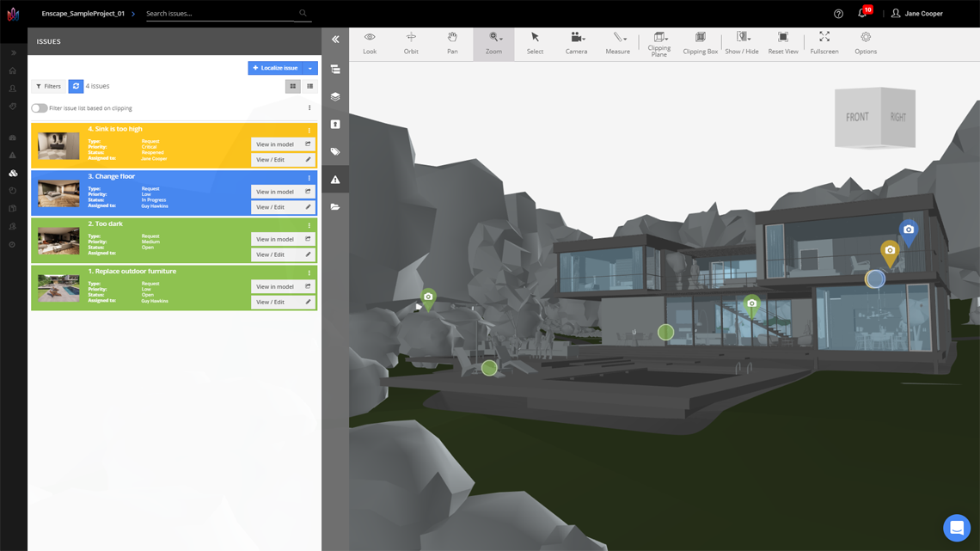Open Show / Hide tool
The image size is (980, 551).
click(741, 44)
